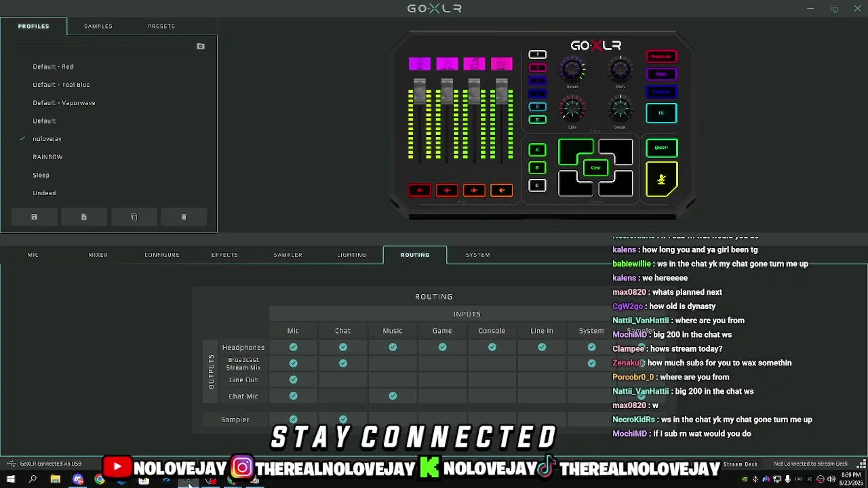Click the first magenta channel display strip
Image resolution: width=868 pixels, height=488 pixels.
coord(420,64)
